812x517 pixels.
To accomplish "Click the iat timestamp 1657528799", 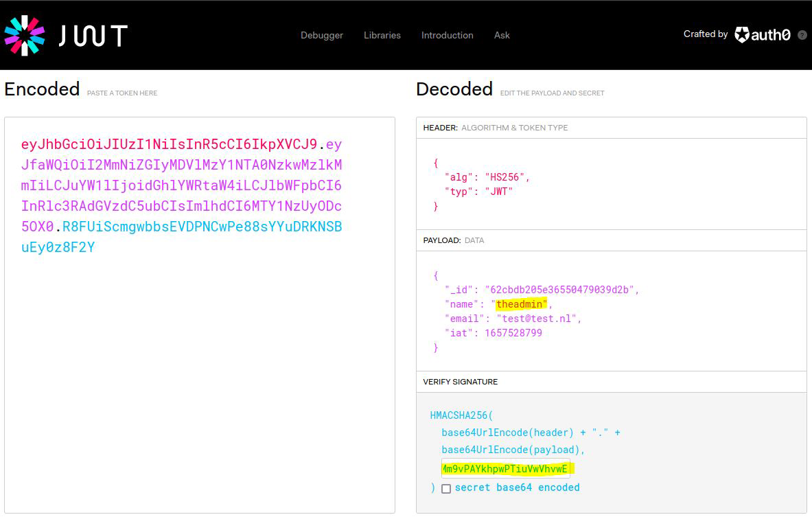I will [x=513, y=333].
